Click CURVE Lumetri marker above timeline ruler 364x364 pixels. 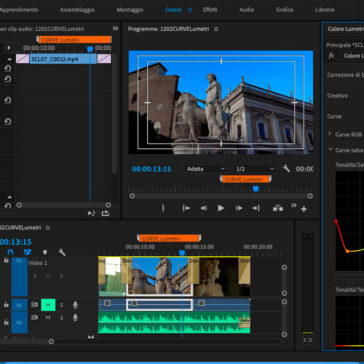[169, 238]
